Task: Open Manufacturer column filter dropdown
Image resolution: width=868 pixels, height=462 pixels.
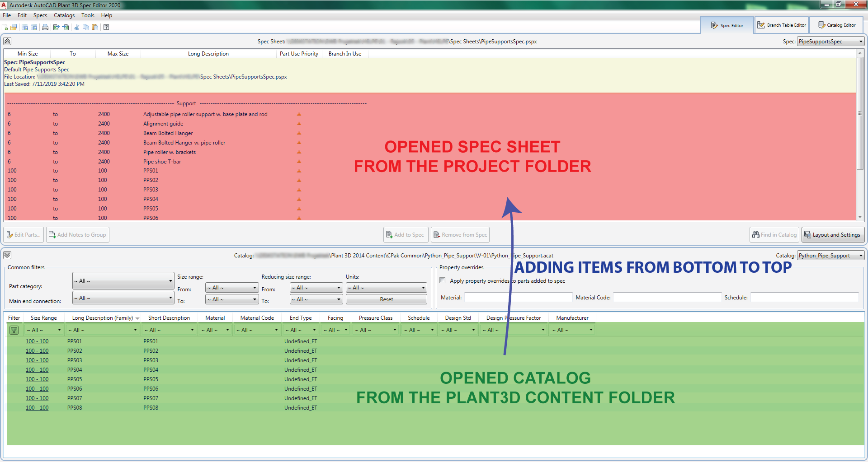Action: [x=572, y=330]
